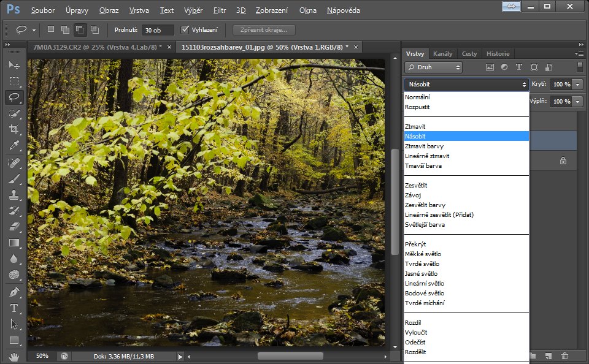This screenshot has height=364, width=589.
Task: Choose the Gradient tool
Action: point(13,243)
